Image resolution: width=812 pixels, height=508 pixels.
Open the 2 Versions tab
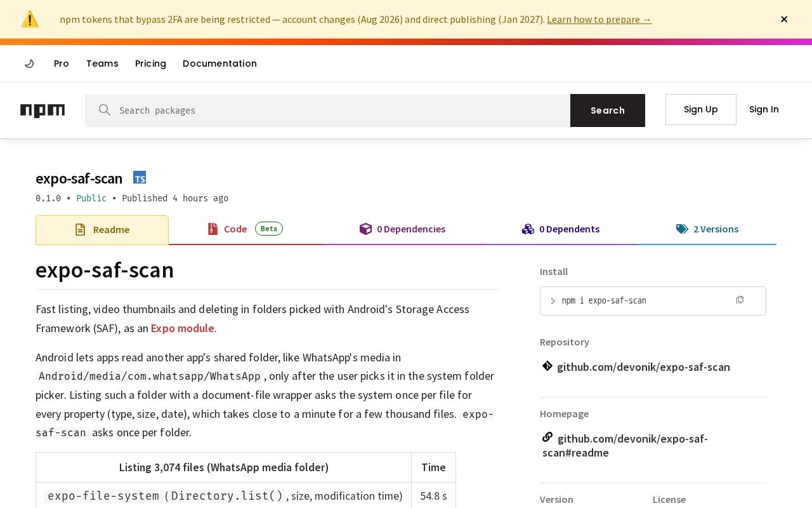pos(707,229)
